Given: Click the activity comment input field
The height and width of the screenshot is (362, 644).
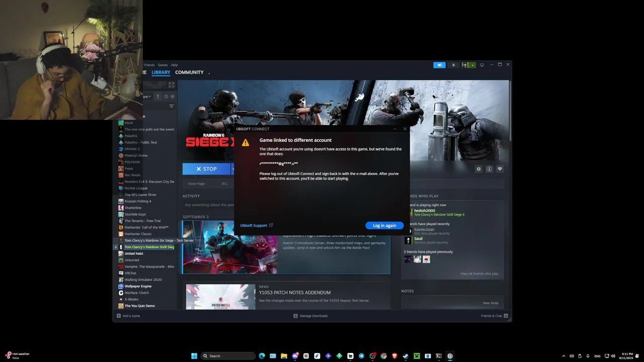Looking at the screenshot, I should click(x=209, y=205).
